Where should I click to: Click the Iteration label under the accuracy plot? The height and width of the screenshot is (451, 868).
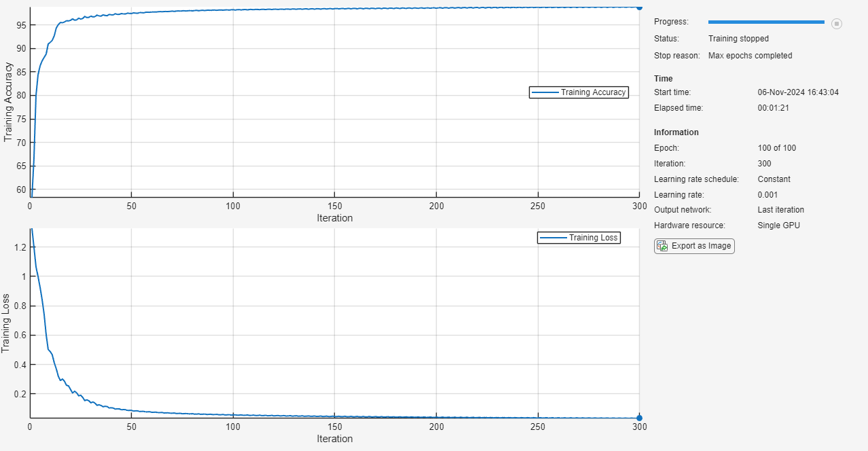tap(334, 218)
